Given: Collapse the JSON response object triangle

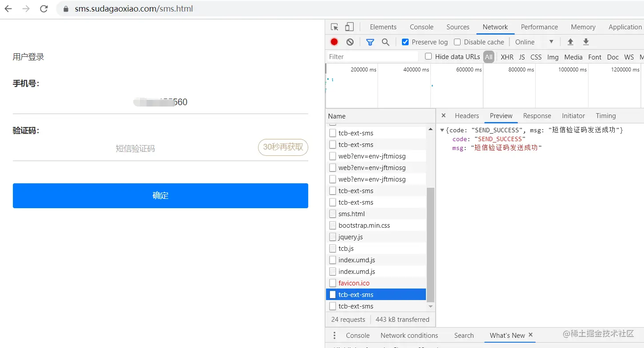Looking at the screenshot, I should [442, 130].
